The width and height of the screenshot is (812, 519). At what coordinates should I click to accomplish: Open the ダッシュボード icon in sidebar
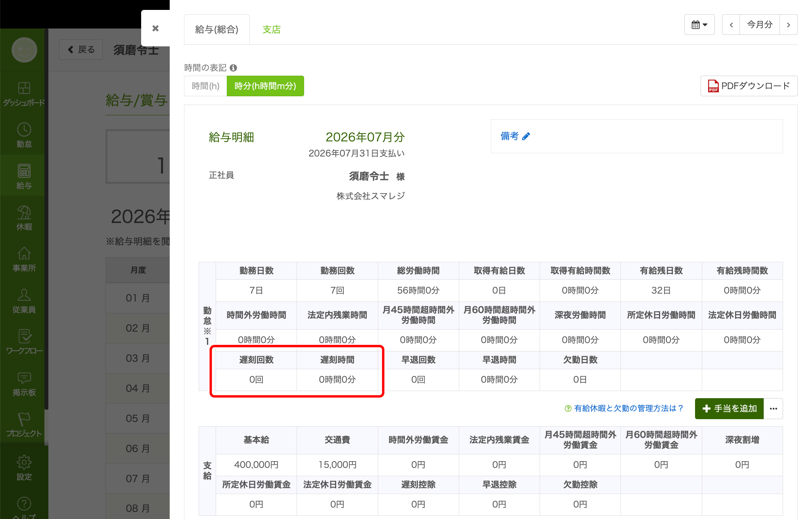pos(24,88)
